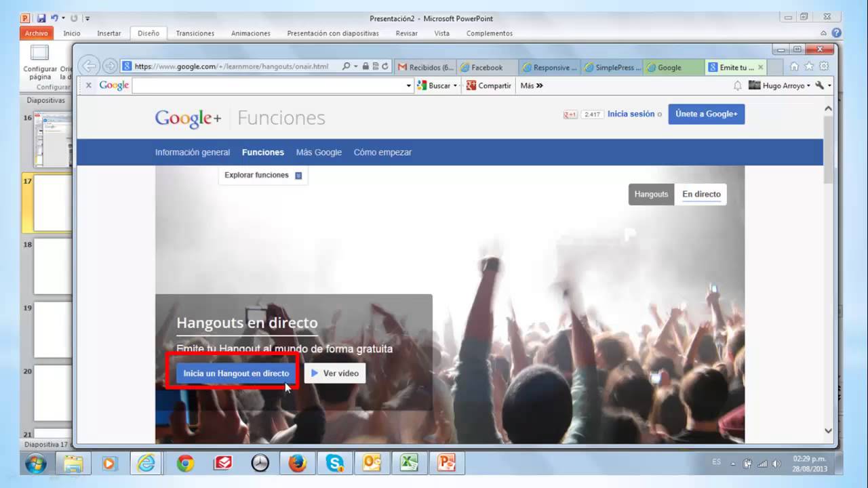Switch to the Google browser tab
The image size is (868, 488).
[673, 67]
